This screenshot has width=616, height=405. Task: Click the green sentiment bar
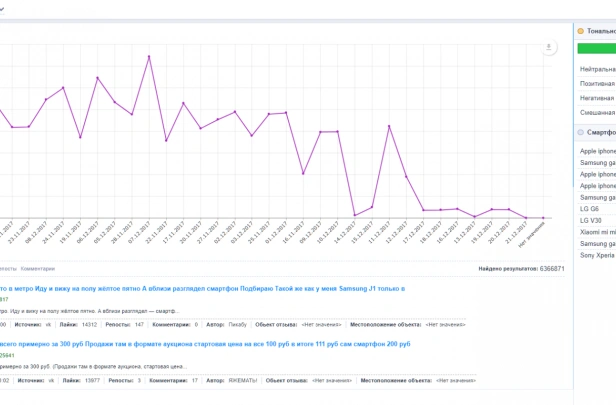pos(596,48)
